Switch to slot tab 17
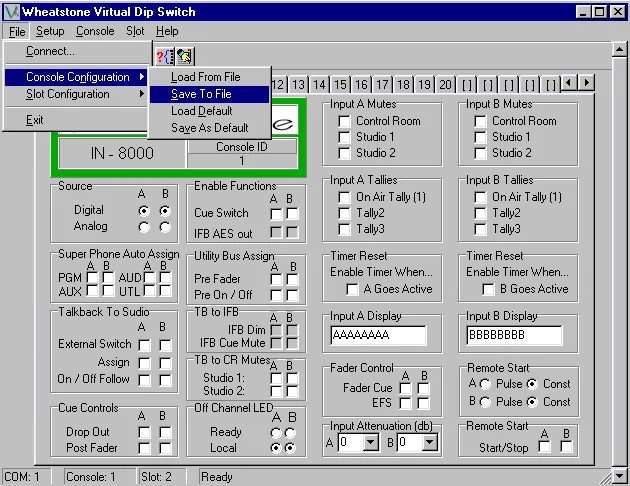Screen dimensions: 630x486 tap(382, 85)
